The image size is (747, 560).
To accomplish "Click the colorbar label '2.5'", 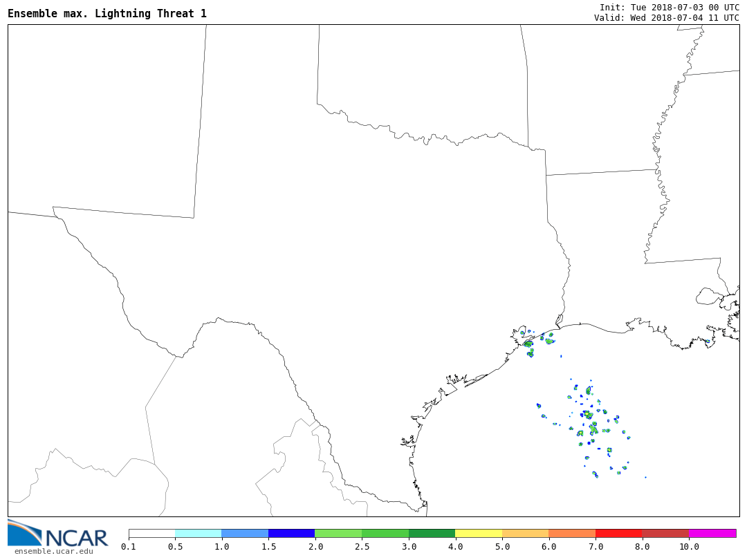I will tap(362, 547).
